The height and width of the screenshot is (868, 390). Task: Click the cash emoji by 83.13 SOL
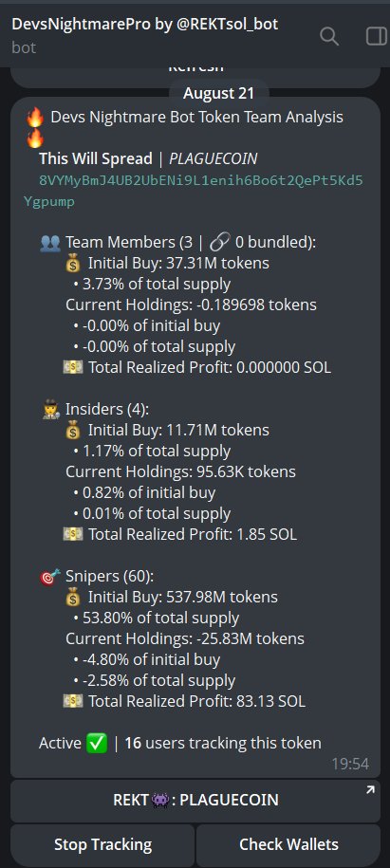coord(73,701)
